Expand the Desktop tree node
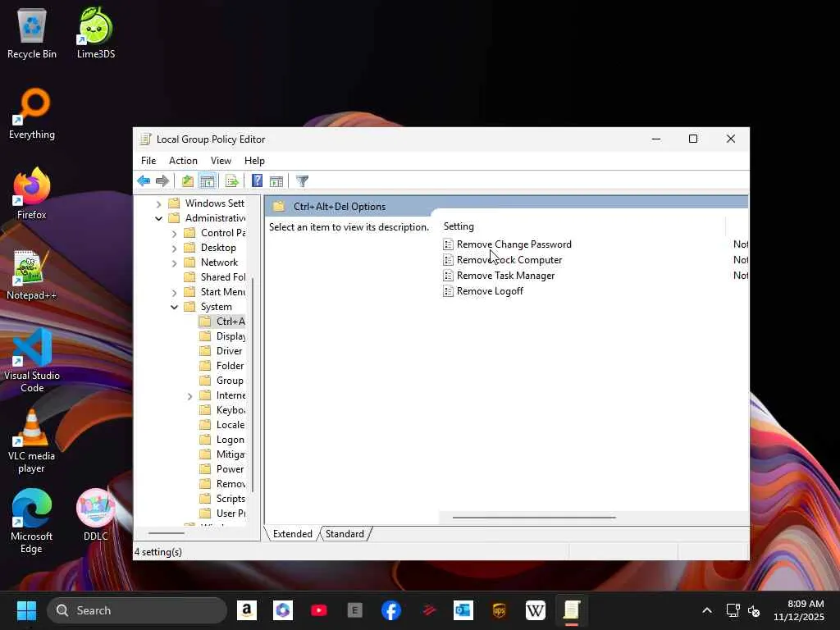 click(174, 248)
